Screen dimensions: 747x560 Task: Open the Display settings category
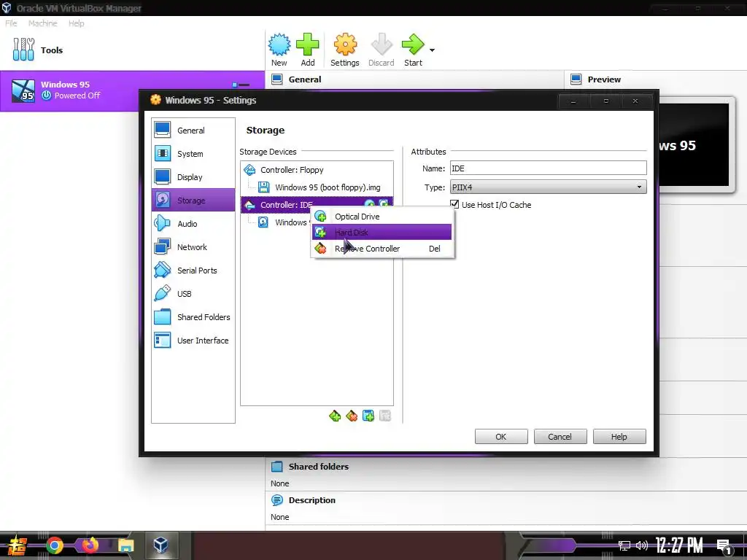[193, 177]
